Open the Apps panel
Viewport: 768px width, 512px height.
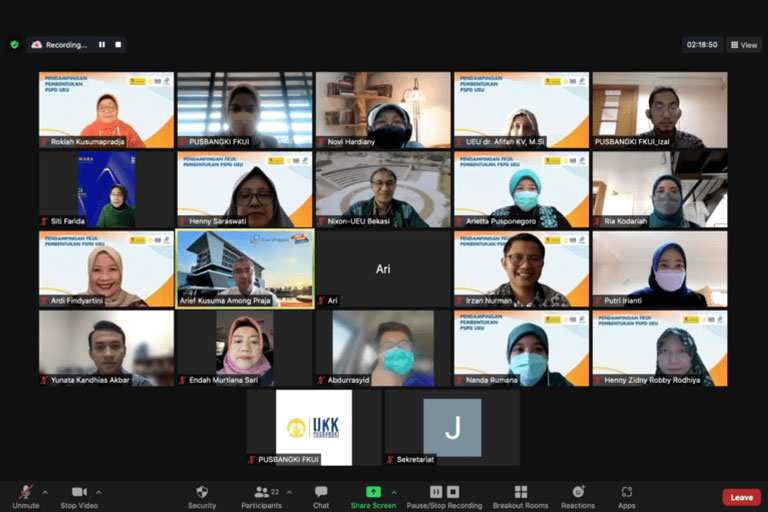[626, 492]
